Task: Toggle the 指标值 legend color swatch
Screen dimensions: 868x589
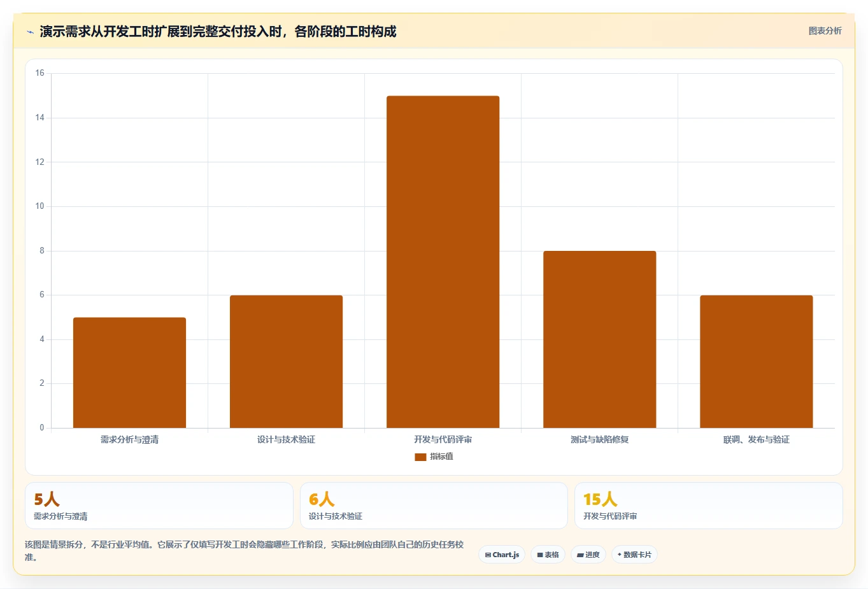Action: 420,457
